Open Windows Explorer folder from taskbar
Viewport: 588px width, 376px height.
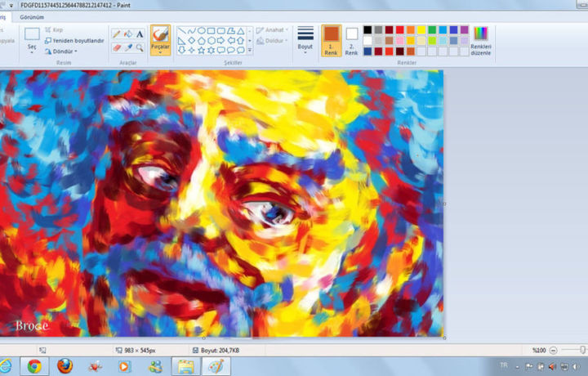click(x=185, y=366)
